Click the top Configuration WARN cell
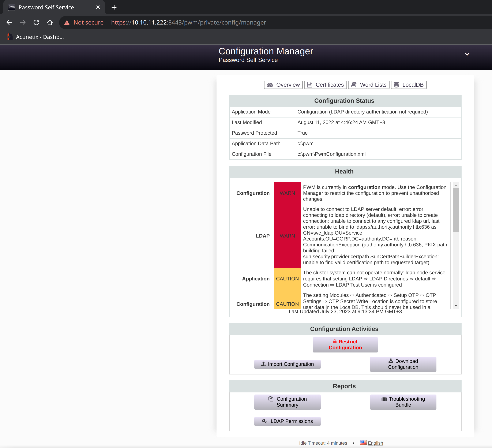The width and height of the screenshot is (492, 448). (287, 193)
